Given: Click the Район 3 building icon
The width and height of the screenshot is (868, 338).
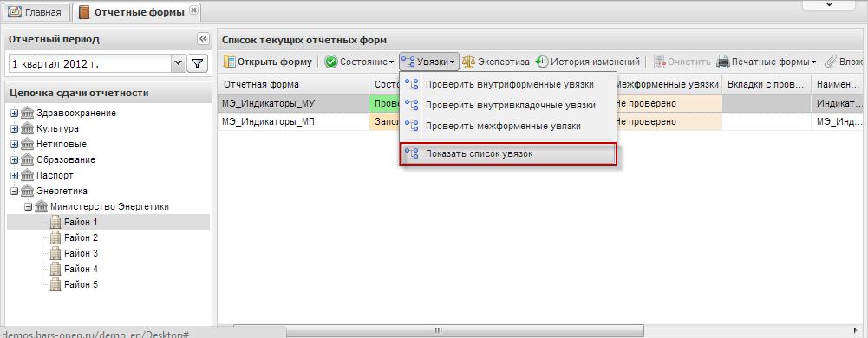Looking at the screenshot, I should 55,253.
